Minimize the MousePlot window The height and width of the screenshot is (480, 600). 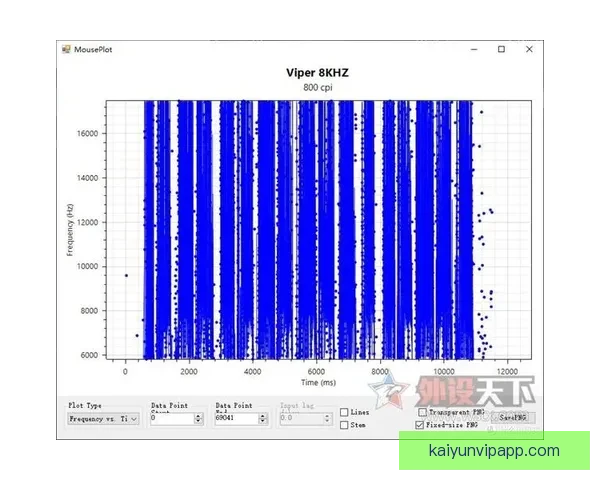(474, 49)
